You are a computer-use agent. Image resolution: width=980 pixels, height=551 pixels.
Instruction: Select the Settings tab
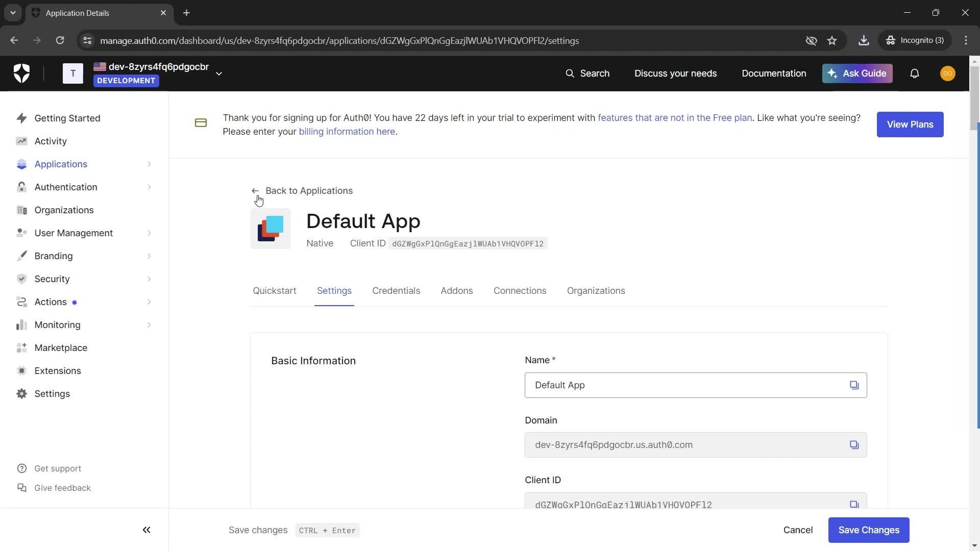point(334,291)
